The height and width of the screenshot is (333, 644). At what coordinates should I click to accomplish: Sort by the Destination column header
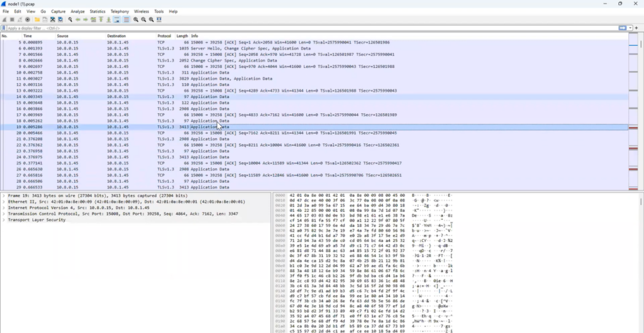coord(131,36)
